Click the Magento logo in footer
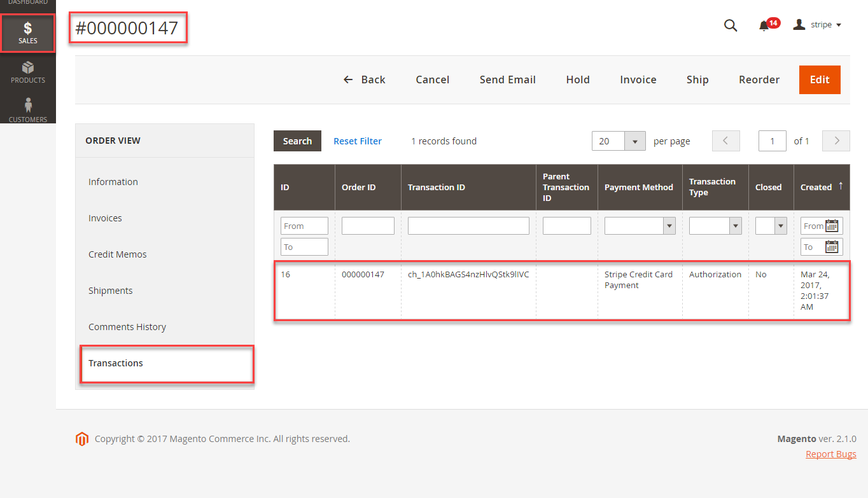This screenshot has height=498, width=868. [81, 439]
